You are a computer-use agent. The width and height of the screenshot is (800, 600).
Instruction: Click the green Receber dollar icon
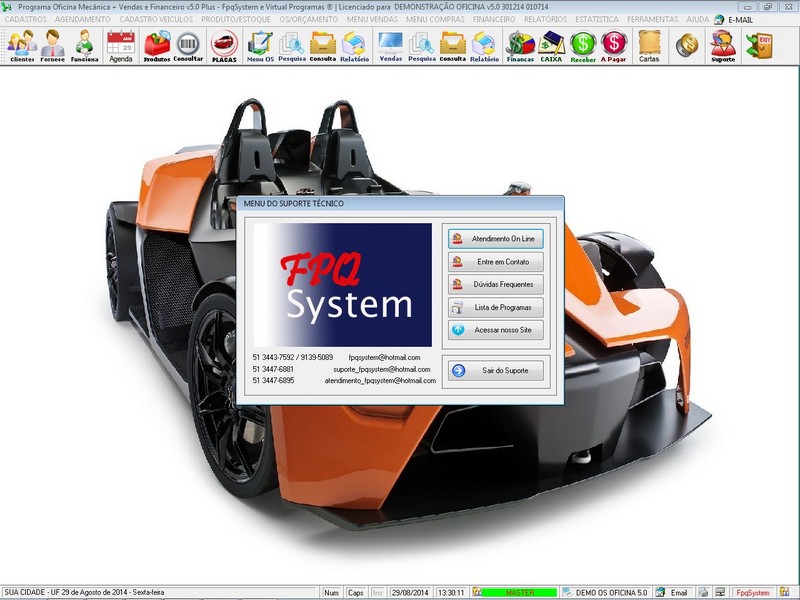(x=583, y=46)
